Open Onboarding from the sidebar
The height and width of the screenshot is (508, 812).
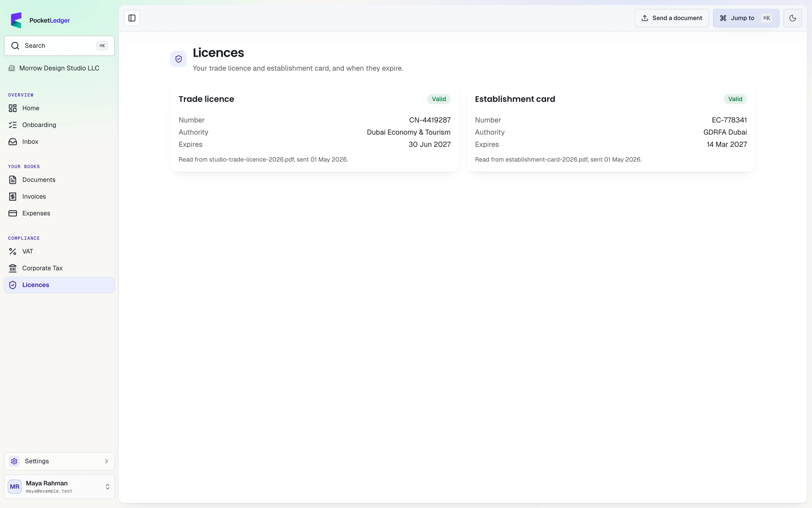coord(59,125)
